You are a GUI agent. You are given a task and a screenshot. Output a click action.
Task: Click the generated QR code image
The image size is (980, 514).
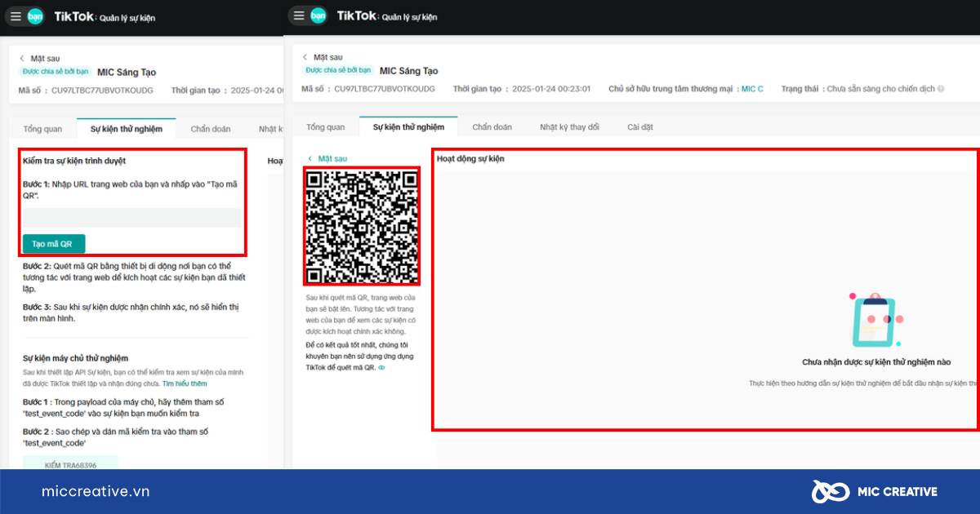pyautogui.click(x=361, y=226)
